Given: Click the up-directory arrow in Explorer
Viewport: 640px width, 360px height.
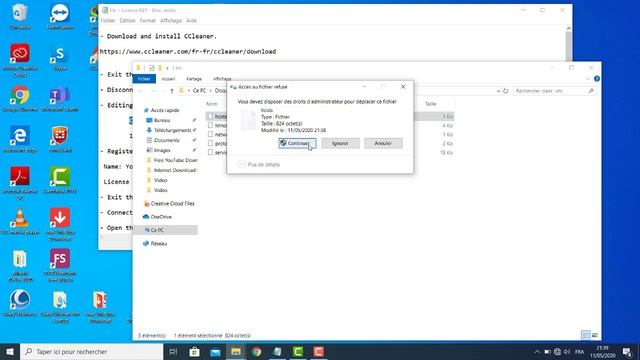Looking at the screenshot, I should click(x=172, y=91).
